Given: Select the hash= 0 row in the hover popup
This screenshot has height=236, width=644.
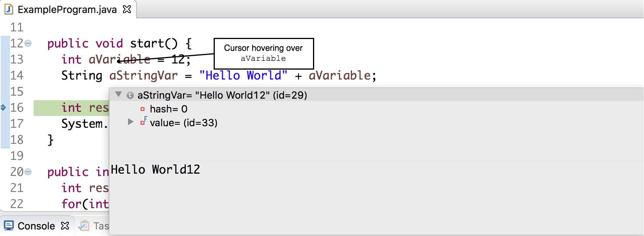Looking at the screenshot, I should (x=169, y=109).
